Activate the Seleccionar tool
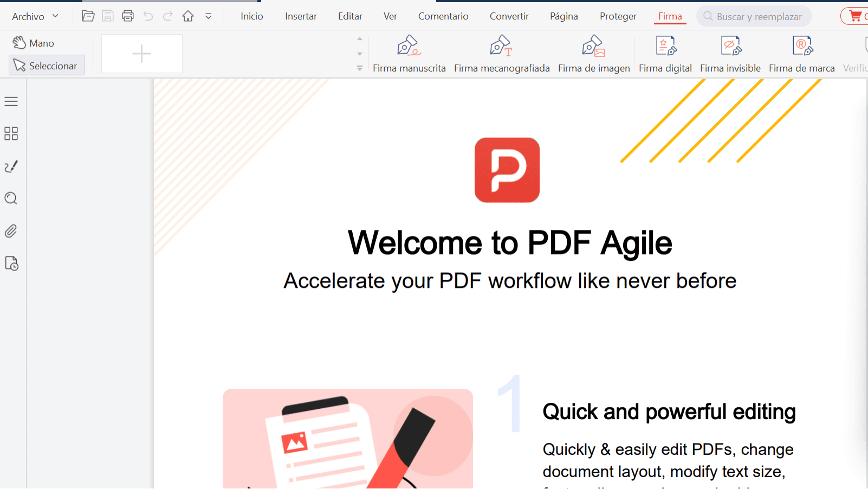 coord(47,66)
